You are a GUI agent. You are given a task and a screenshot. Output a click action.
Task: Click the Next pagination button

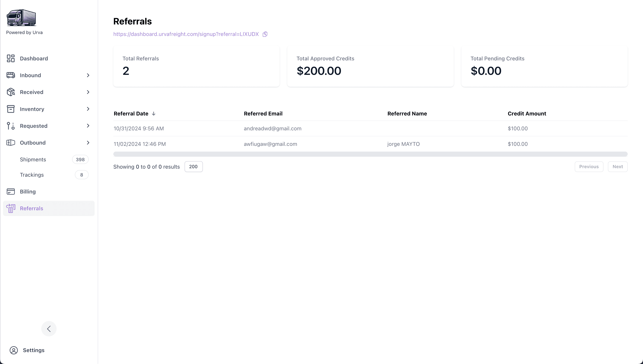617,166
